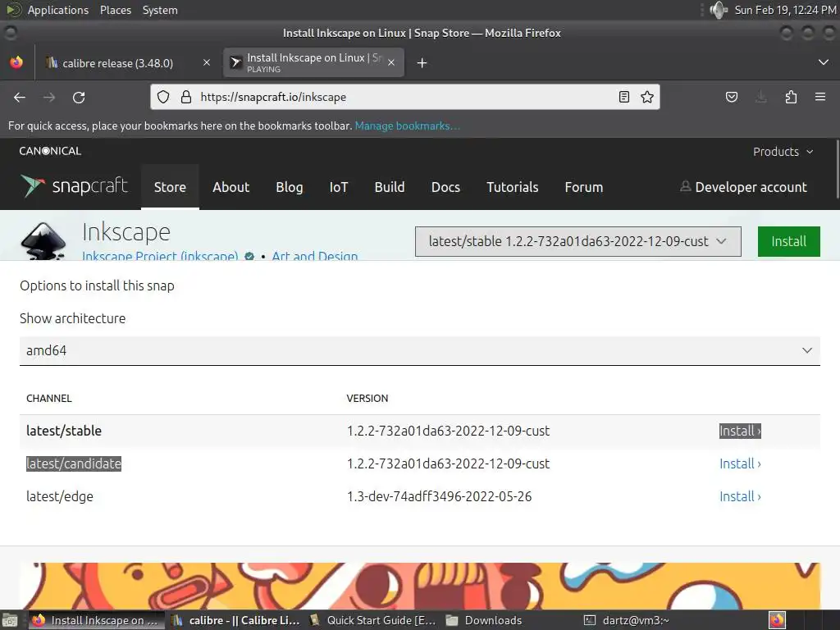
Task: Expand the Products dropdown
Action: coord(783,152)
